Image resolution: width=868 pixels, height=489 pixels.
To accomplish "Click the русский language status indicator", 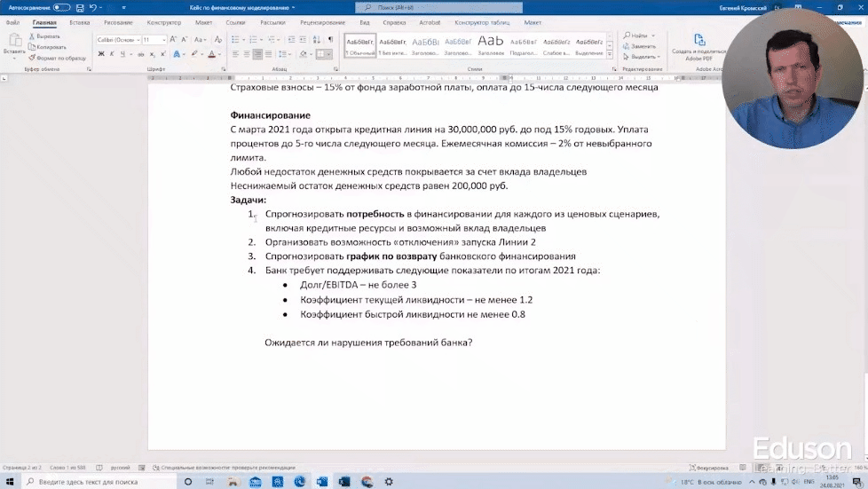I will (120, 468).
